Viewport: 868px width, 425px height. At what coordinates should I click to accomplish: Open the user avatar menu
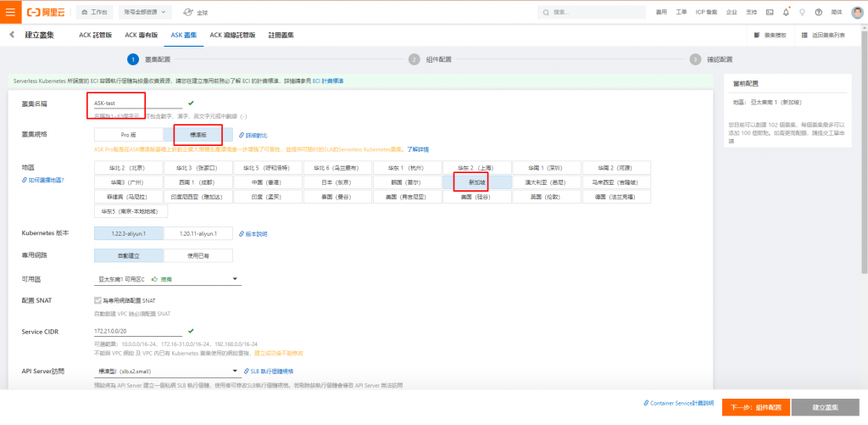[x=857, y=12]
